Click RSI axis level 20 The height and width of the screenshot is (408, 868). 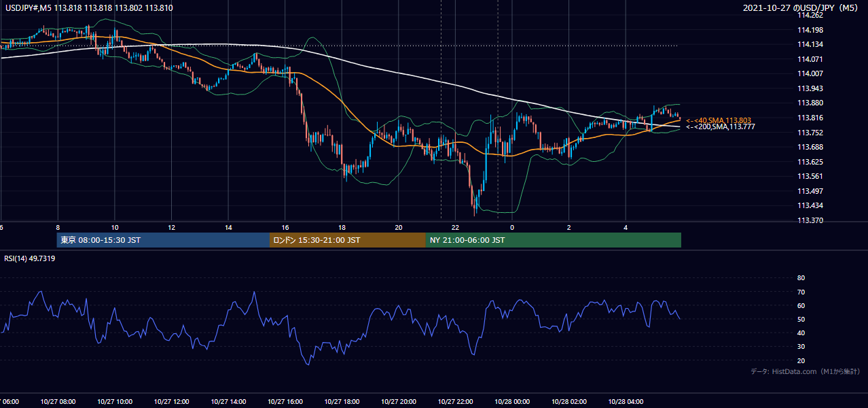pos(801,360)
